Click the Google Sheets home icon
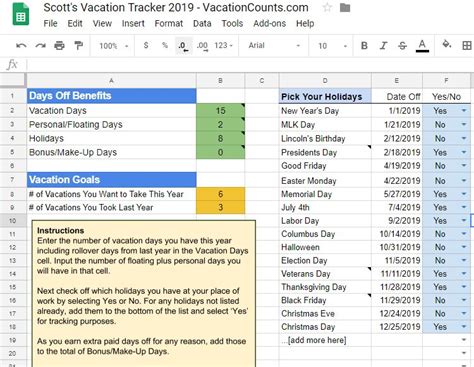The height and width of the screenshot is (367, 474). tap(21, 14)
